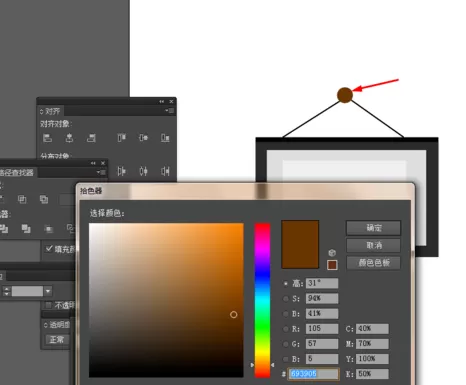Close the 对齐 align panel
The width and height of the screenshot is (466, 385).
pyautogui.click(x=171, y=101)
